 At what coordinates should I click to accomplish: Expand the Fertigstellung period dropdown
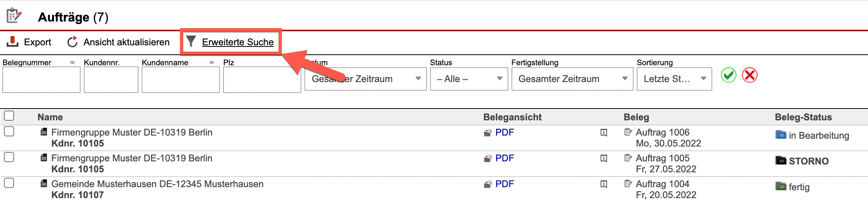[572, 79]
